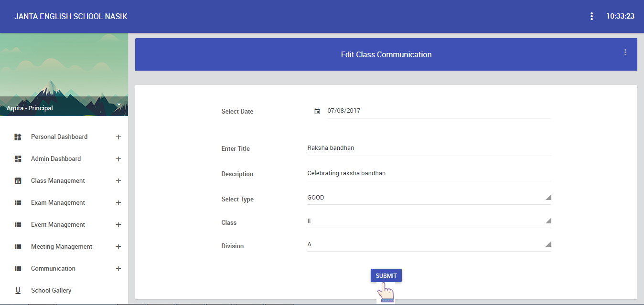Click the Exam Management list icon
Screen dimensions: 644x305
[x=18, y=203]
